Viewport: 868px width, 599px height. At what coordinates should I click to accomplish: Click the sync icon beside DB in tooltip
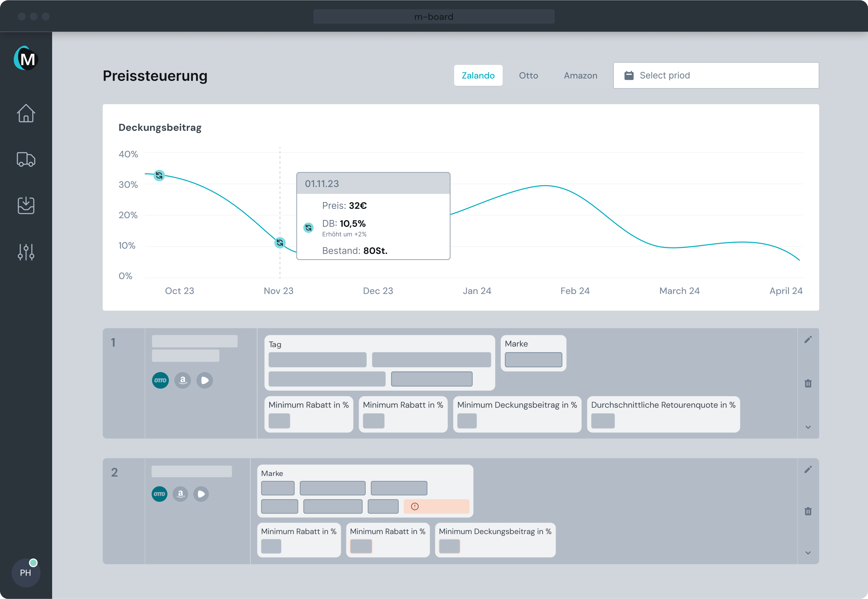pyautogui.click(x=308, y=227)
